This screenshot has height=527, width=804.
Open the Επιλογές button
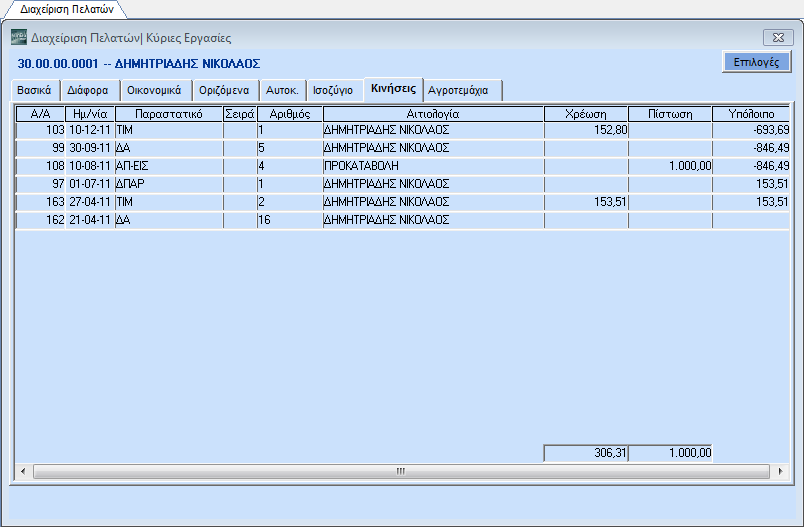coord(756,62)
